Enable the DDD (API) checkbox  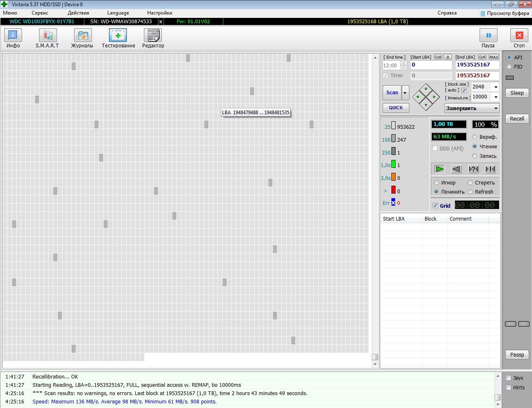pyautogui.click(x=435, y=148)
